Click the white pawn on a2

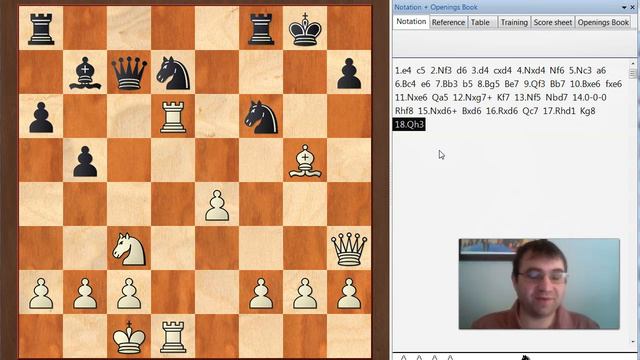tap(41, 293)
